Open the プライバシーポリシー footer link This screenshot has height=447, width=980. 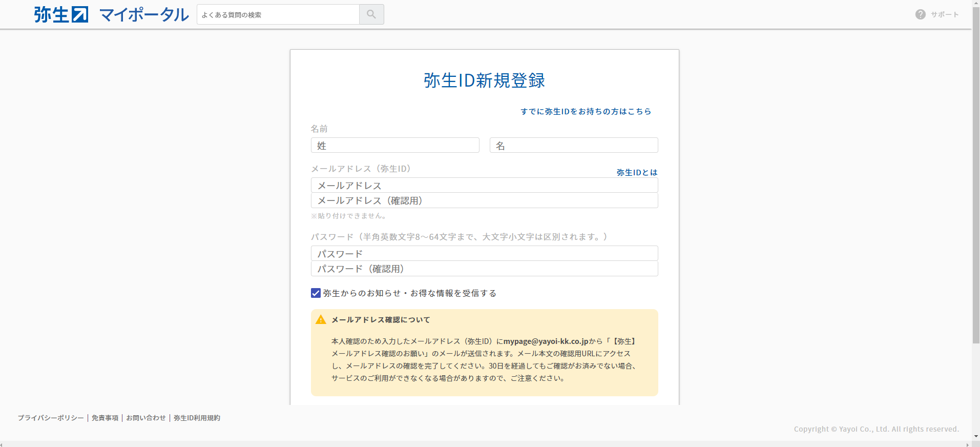coord(51,418)
